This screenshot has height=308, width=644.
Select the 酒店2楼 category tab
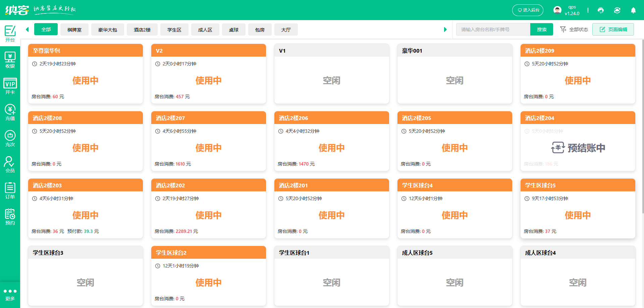pyautogui.click(x=142, y=29)
